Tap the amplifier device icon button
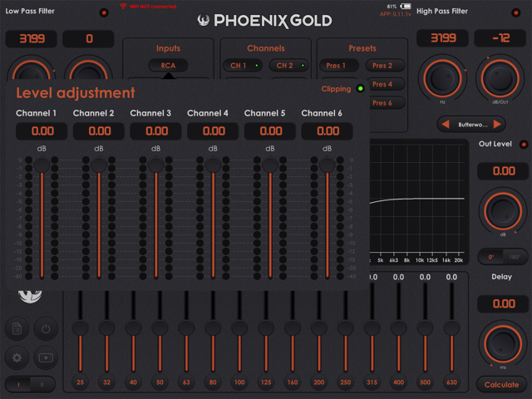 pos(46,357)
